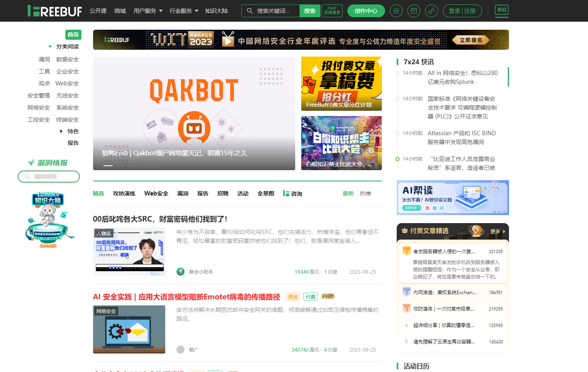Screen dimensions: 588x372
Task: Open the 数据安全 category link
Action: 67,59
